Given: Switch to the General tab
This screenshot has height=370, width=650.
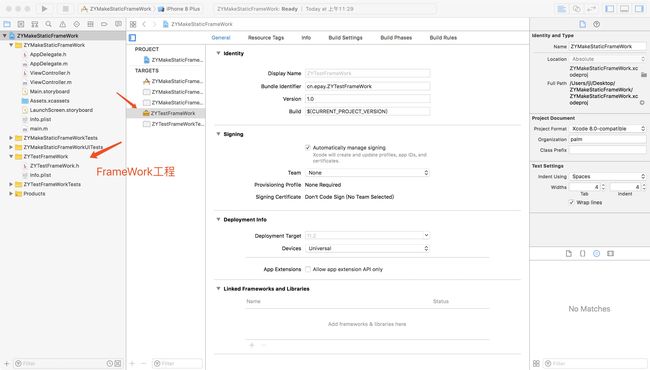Looking at the screenshot, I should coord(221,38).
